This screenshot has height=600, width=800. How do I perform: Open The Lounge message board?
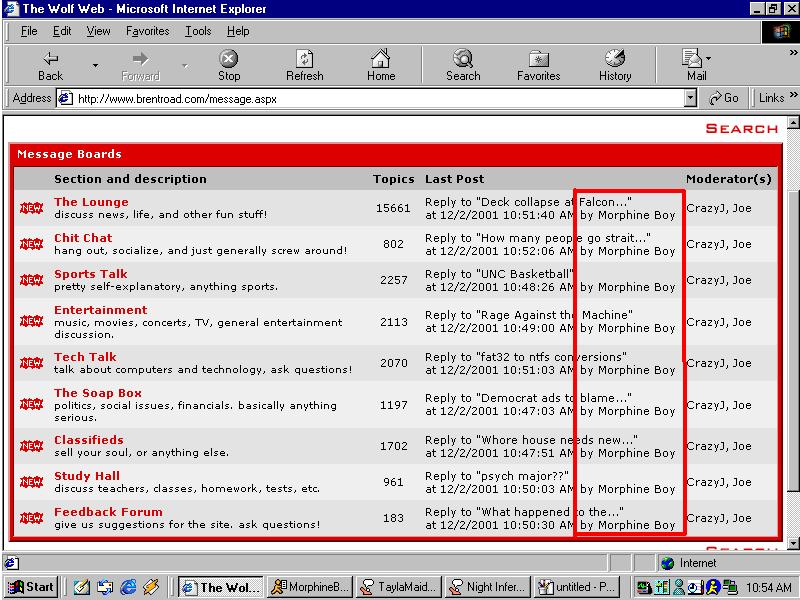[91, 202]
